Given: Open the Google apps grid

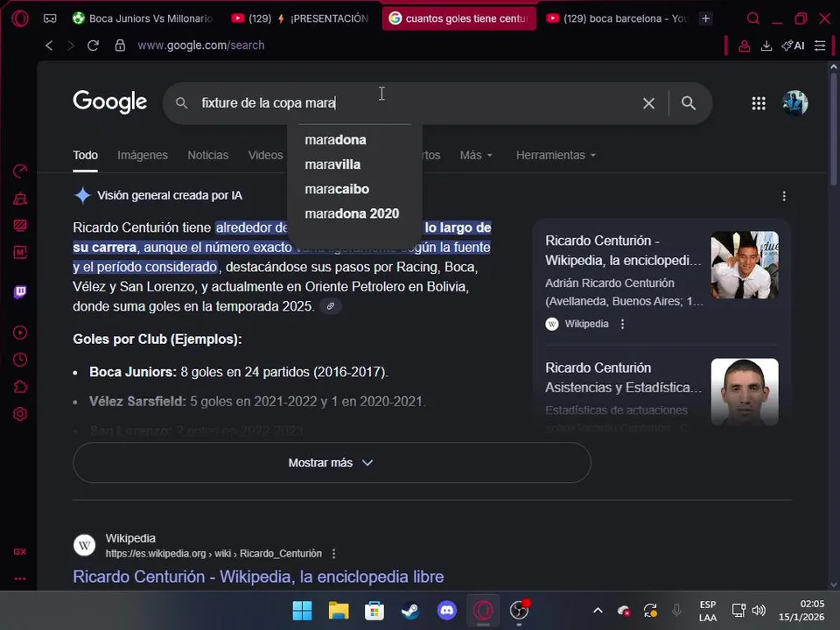Looking at the screenshot, I should (759, 103).
